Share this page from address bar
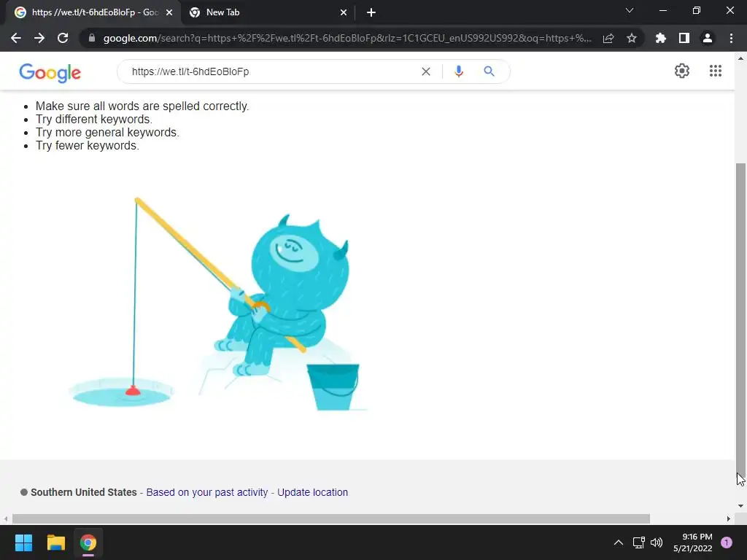Viewport: 747px width, 560px height. [608, 38]
